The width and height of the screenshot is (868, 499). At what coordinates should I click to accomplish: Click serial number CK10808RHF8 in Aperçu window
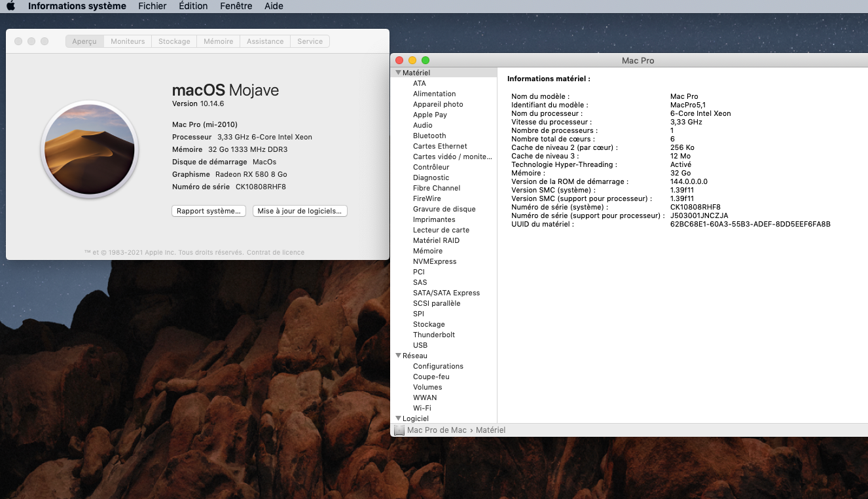coord(261,187)
